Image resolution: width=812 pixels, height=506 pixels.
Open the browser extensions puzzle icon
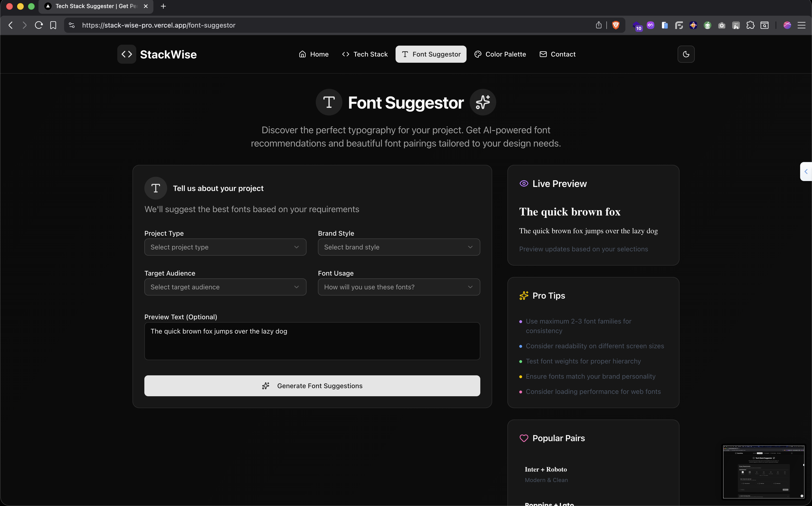coord(750,25)
